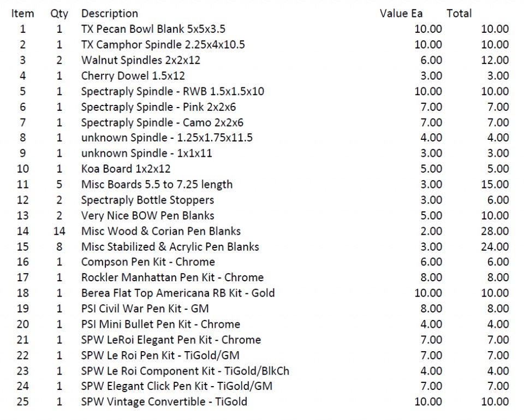
Task: Click the Description column header
Action: pyautogui.click(x=110, y=14)
